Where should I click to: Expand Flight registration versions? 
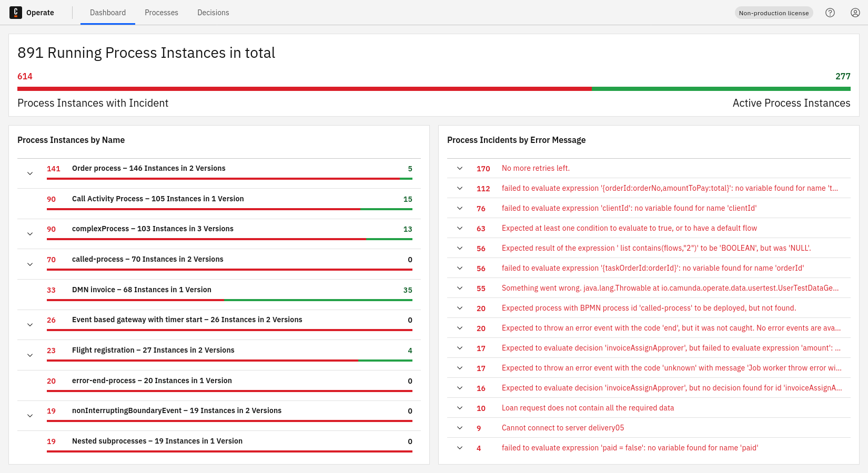coord(30,355)
